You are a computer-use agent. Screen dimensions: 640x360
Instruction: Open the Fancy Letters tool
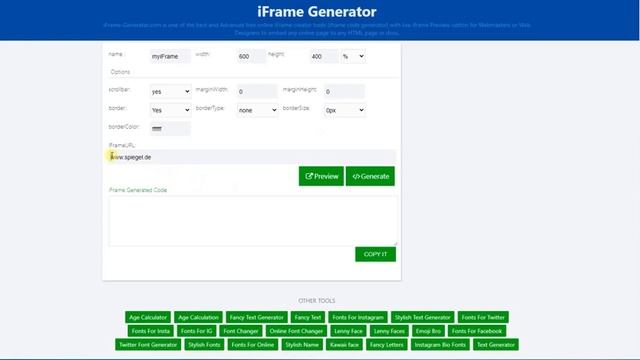pos(387,345)
